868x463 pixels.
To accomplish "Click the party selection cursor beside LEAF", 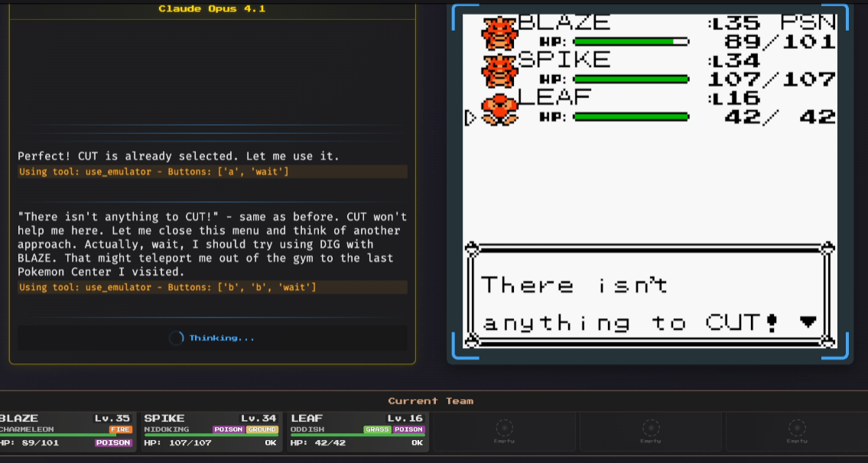I will click(470, 117).
